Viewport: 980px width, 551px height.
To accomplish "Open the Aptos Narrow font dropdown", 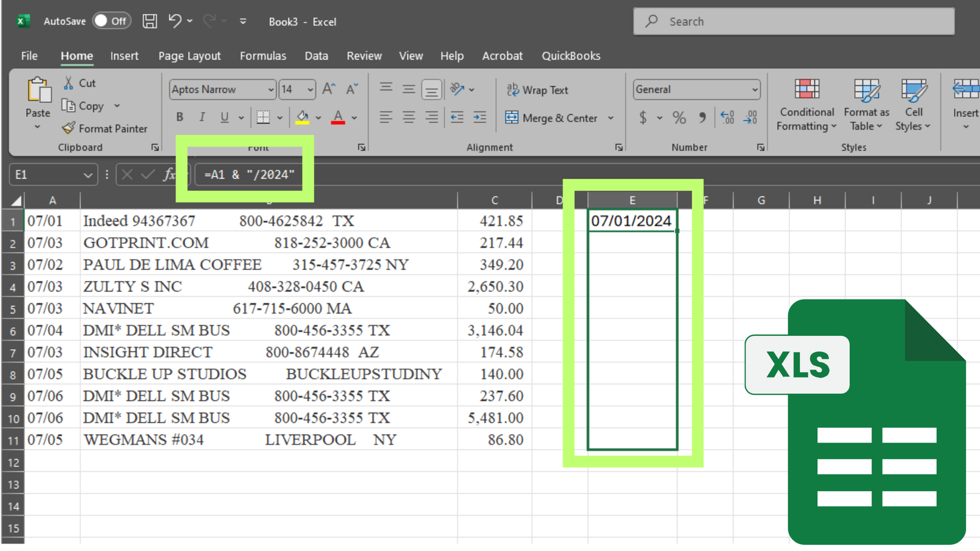I will (270, 90).
